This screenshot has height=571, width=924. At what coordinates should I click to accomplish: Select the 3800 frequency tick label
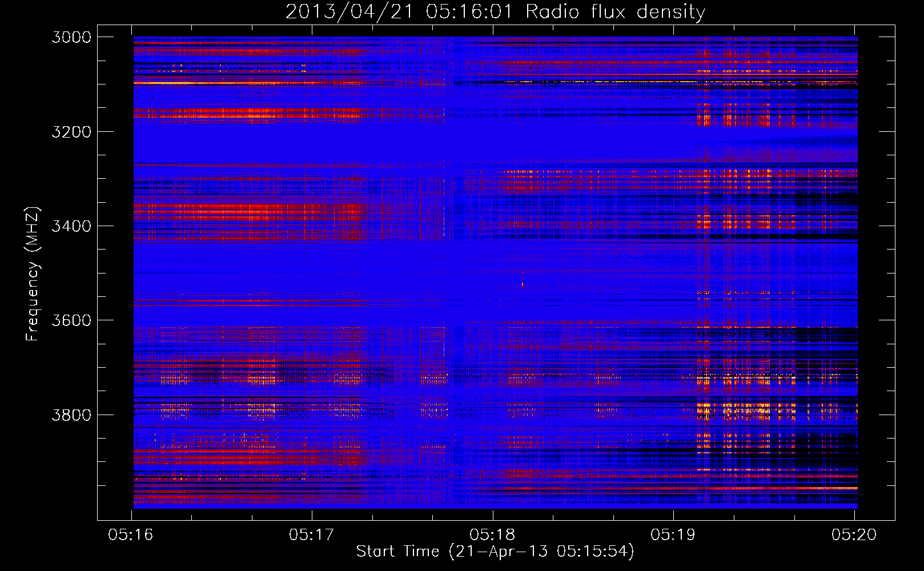(71, 415)
